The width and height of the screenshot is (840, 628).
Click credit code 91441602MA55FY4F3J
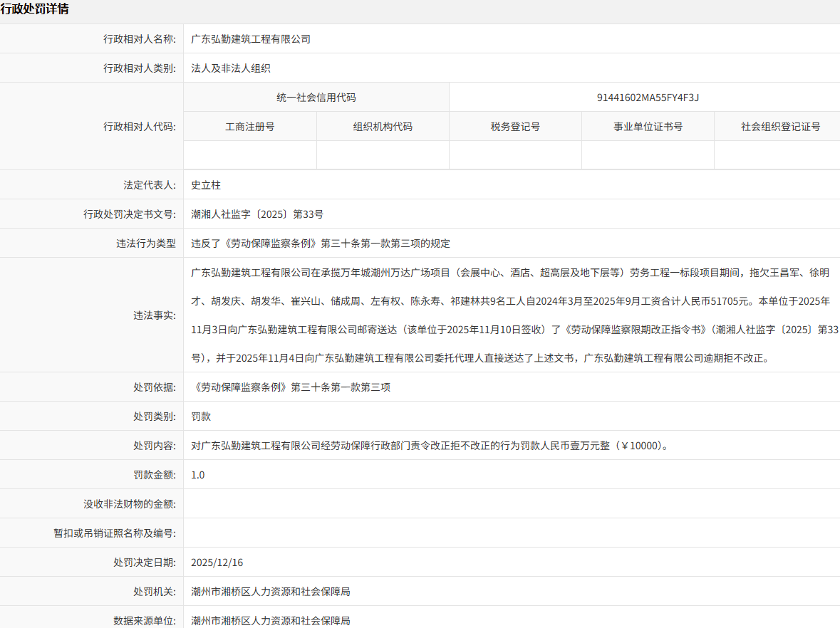point(648,98)
